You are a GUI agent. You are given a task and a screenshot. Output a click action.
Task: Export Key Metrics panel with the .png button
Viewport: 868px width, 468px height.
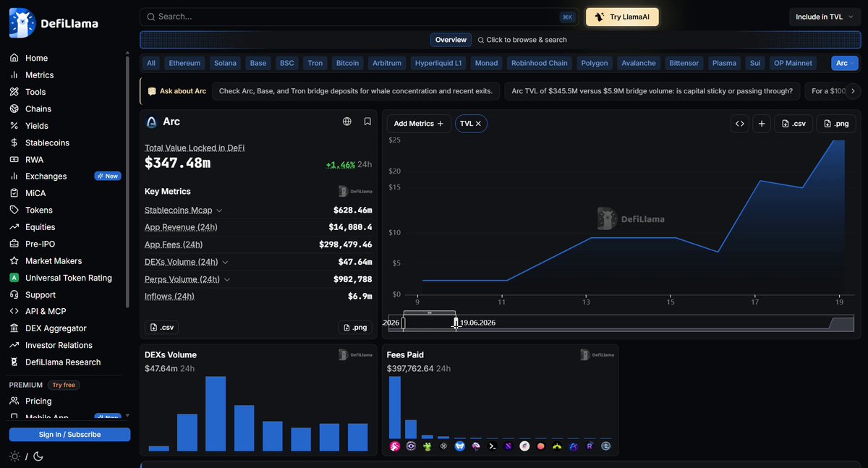[x=355, y=328]
